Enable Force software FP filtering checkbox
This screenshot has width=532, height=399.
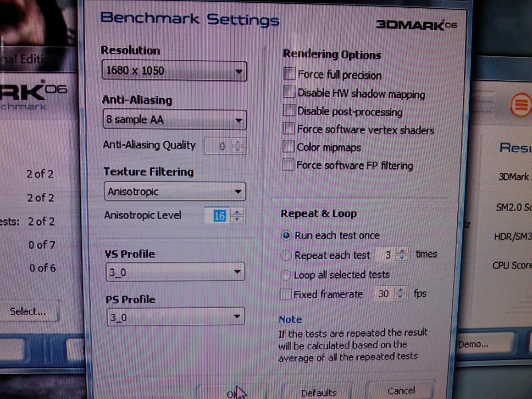[288, 165]
